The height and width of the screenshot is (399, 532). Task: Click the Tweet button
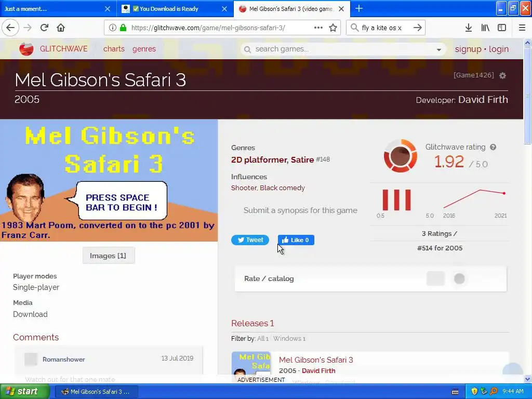pos(250,240)
